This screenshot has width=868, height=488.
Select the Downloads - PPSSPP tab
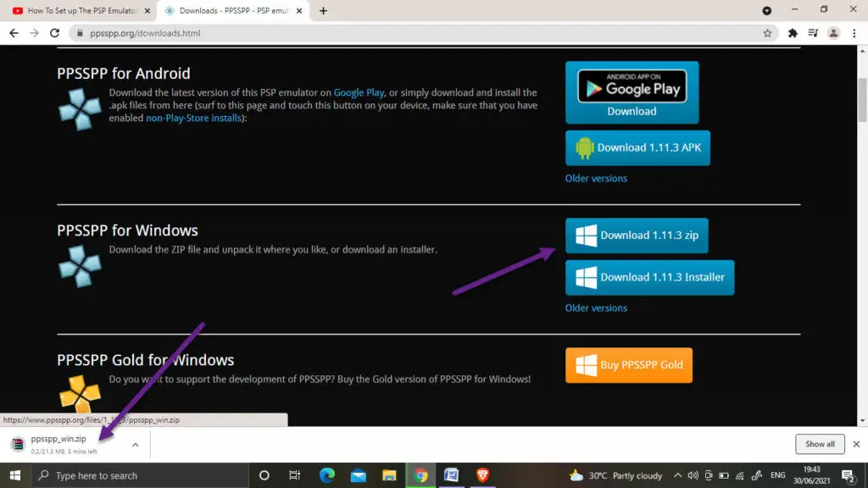(x=233, y=10)
